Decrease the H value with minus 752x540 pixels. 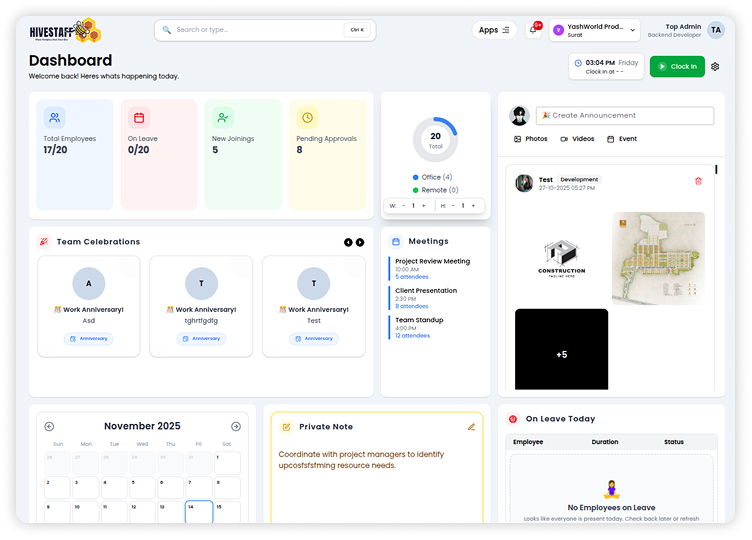tap(452, 206)
